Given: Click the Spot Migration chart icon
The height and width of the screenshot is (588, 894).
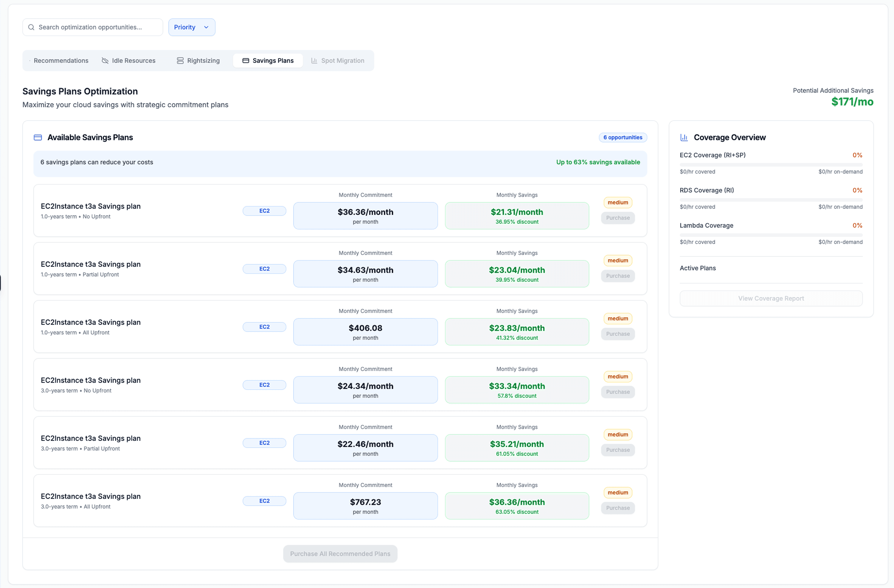Looking at the screenshot, I should coord(314,60).
